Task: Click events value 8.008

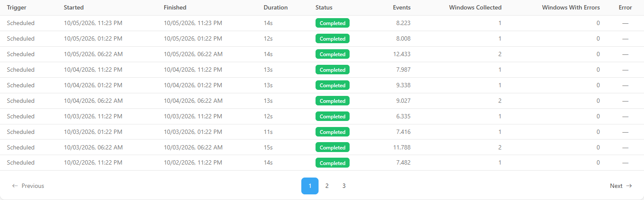Action: [403, 39]
